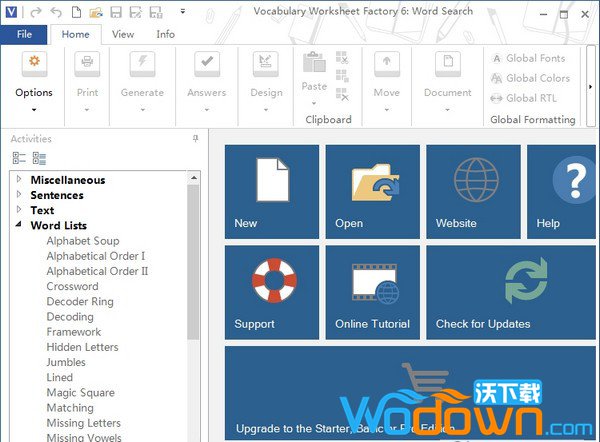This screenshot has width=600, height=442.
Task: Select Alphabet Soup activity
Action: point(83,241)
